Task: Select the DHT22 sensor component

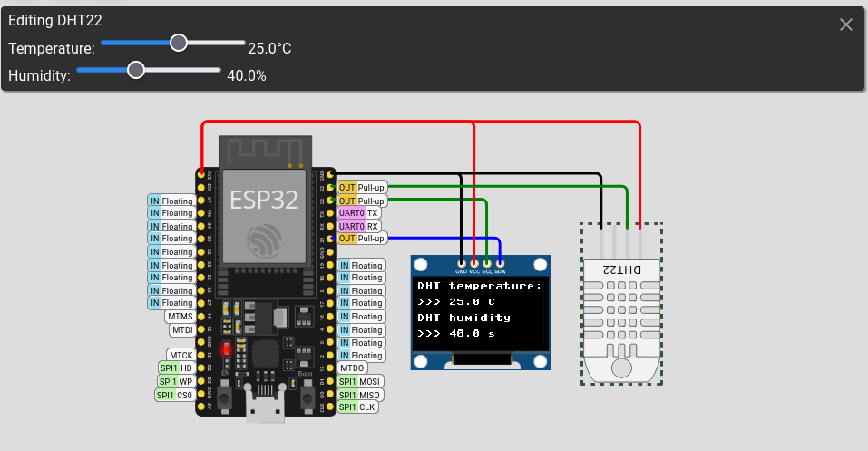Action: [x=621, y=309]
